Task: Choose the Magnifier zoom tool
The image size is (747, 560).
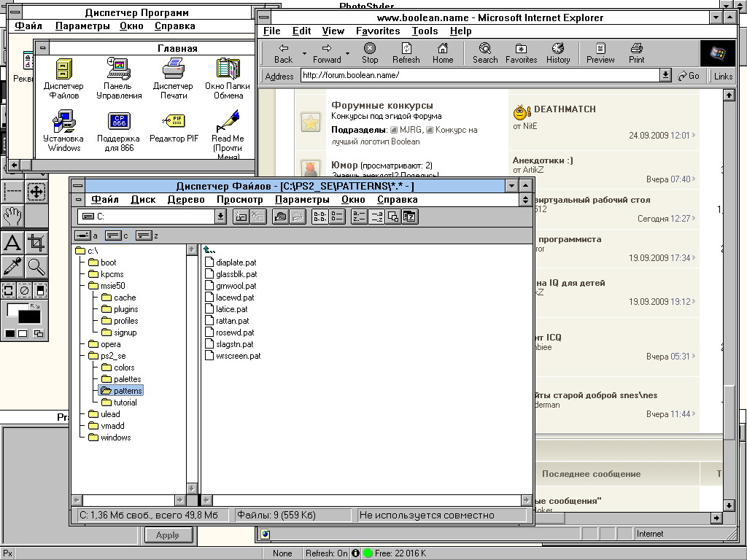Action: coord(36,266)
